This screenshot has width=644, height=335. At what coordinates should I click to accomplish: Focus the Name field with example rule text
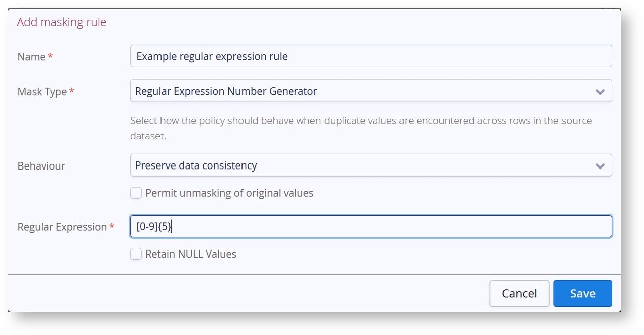[371, 56]
